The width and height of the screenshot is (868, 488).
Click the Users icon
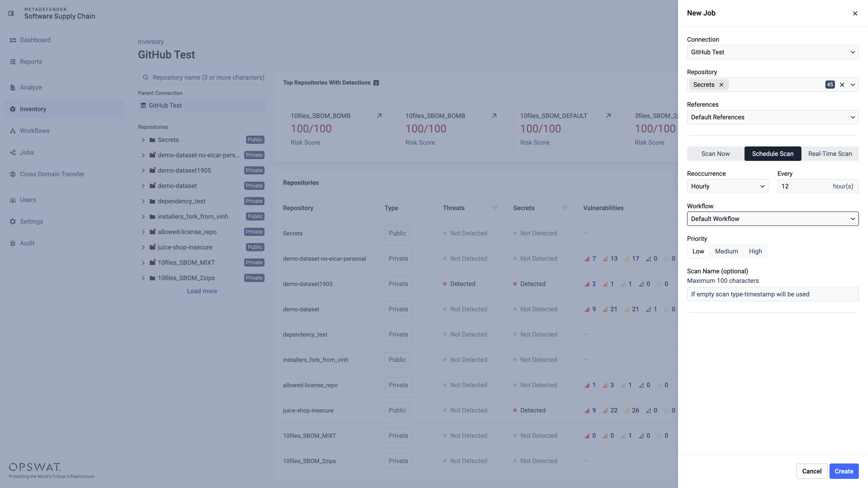click(x=13, y=200)
